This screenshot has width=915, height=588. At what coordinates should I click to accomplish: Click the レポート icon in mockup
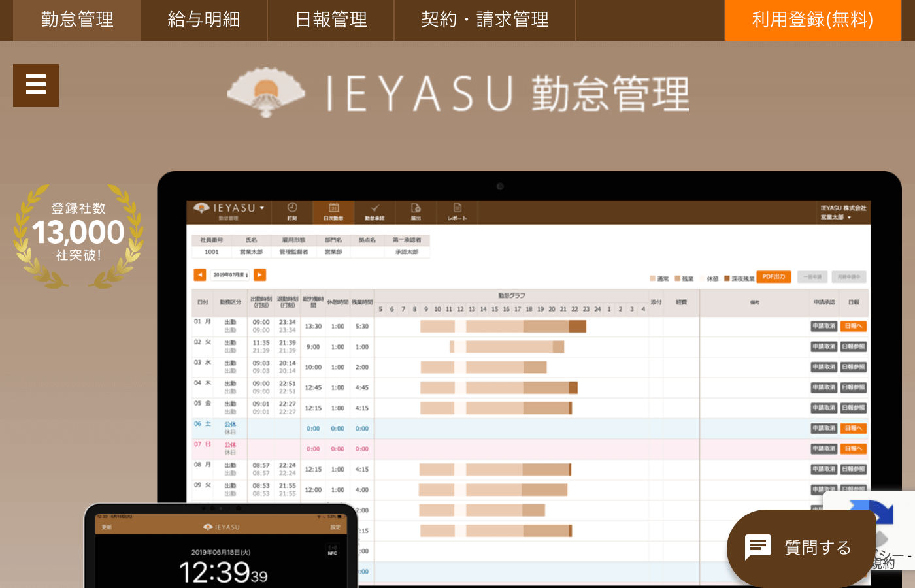457,212
